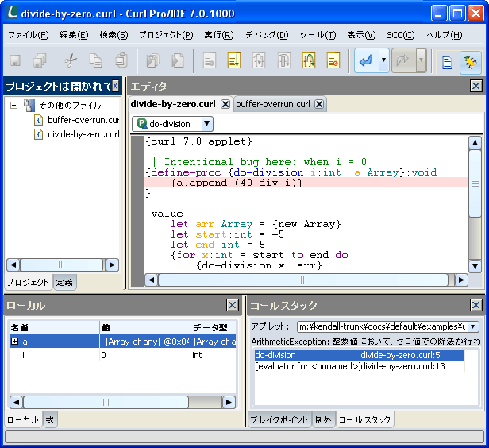Click the greyed navigate forward arrow
Image resolution: width=489 pixels, height=448 pixels.
[x=403, y=60]
